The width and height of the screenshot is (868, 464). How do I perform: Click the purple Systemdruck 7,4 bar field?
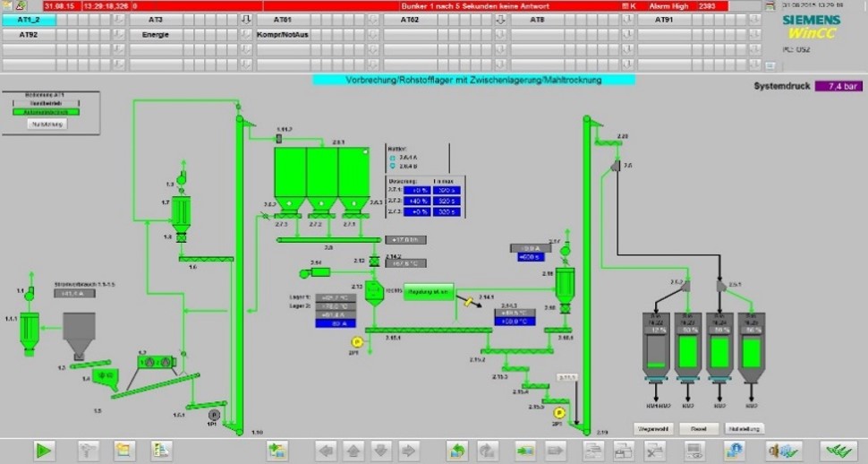[838, 87]
